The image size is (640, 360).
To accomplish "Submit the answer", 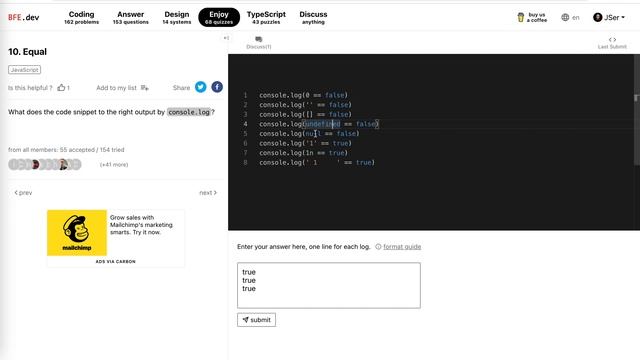I will (x=256, y=320).
